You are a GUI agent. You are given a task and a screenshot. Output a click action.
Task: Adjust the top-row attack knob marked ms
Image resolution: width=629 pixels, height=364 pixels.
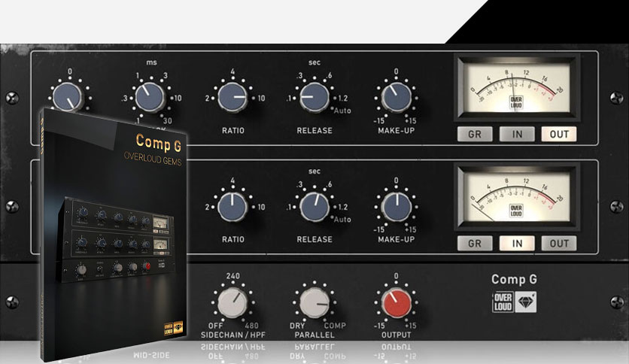tap(150, 98)
